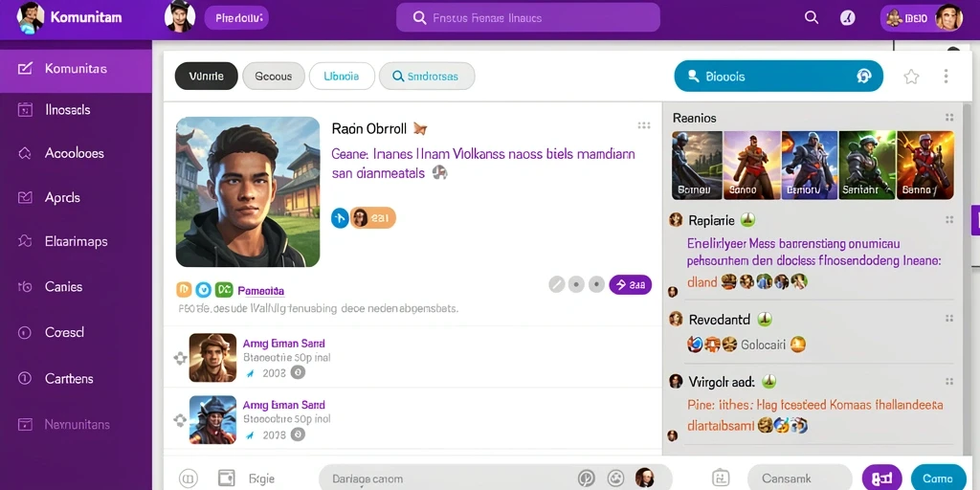Select the Libcia tab
Image resolution: width=980 pixels, height=490 pixels.
pos(342,77)
